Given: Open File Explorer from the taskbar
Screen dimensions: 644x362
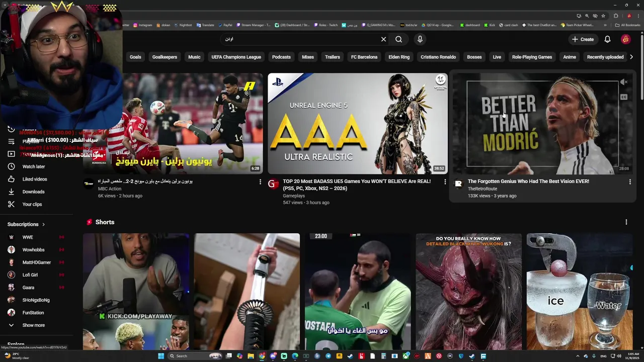Looking at the screenshot, I should (x=251, y=356).
